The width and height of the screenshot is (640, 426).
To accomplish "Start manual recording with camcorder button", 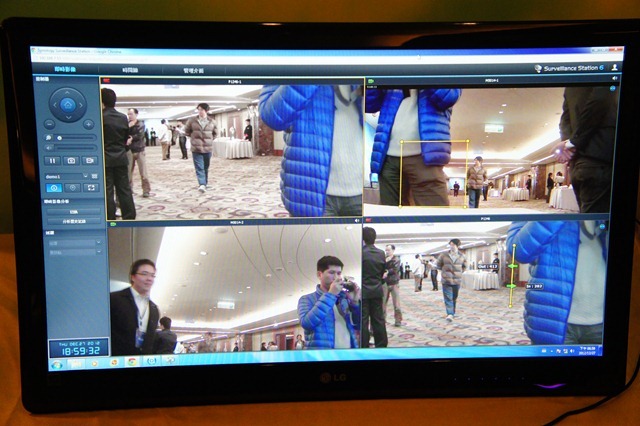I will click(90, 161).
